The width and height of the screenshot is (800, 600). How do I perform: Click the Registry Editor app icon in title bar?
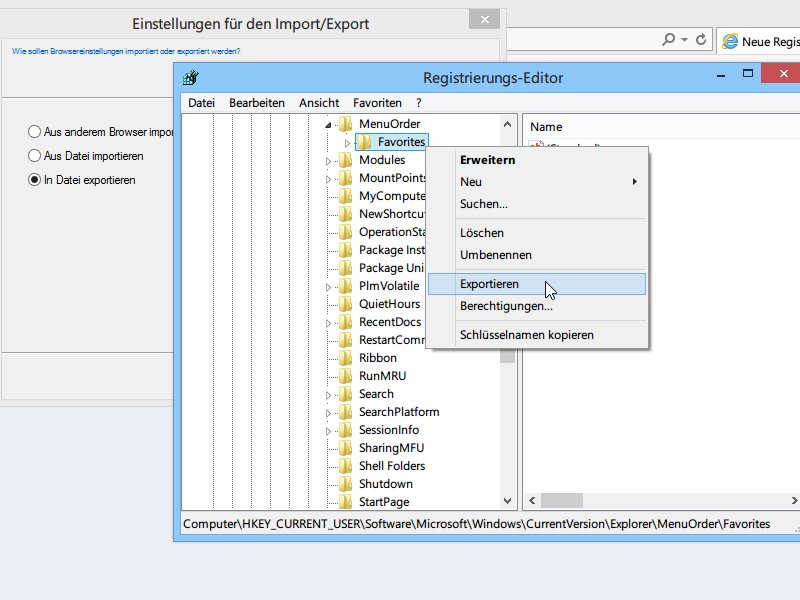click(191, 78)
